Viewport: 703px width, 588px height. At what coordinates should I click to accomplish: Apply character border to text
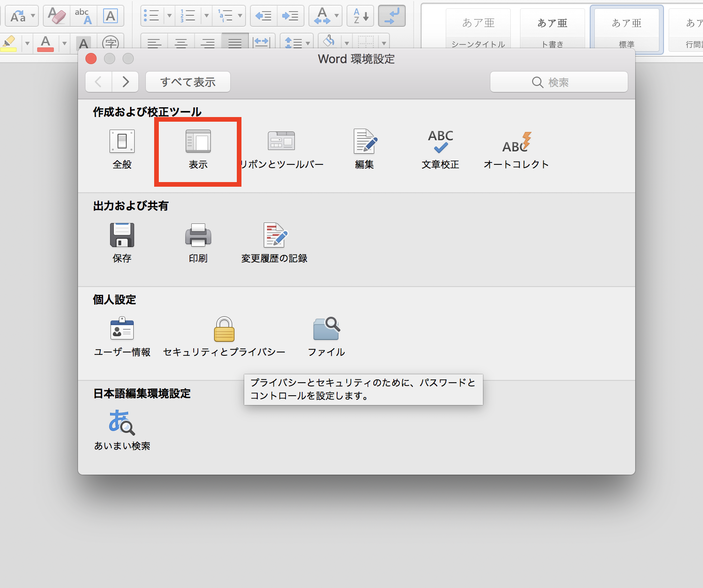(x=111, y=16)
